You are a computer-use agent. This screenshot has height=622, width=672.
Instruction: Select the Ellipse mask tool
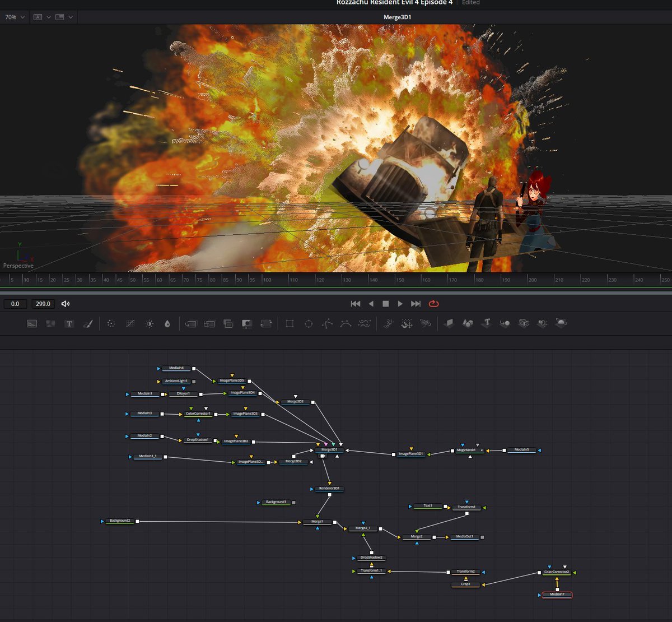click(308, 324)
